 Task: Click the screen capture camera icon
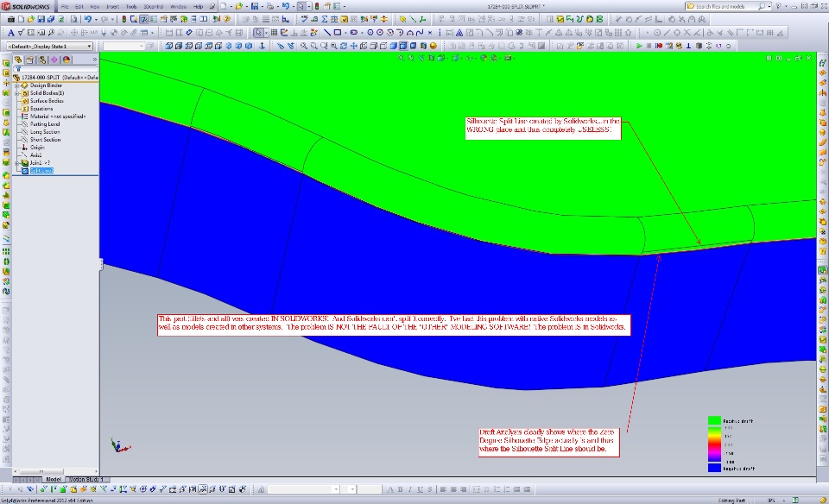[x=10, y=19]
